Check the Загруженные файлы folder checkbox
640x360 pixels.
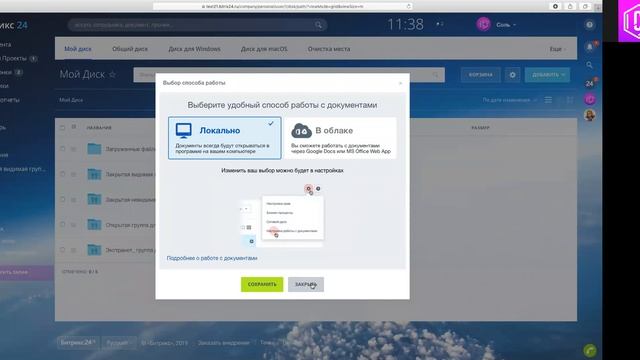[x=62, y=149]
